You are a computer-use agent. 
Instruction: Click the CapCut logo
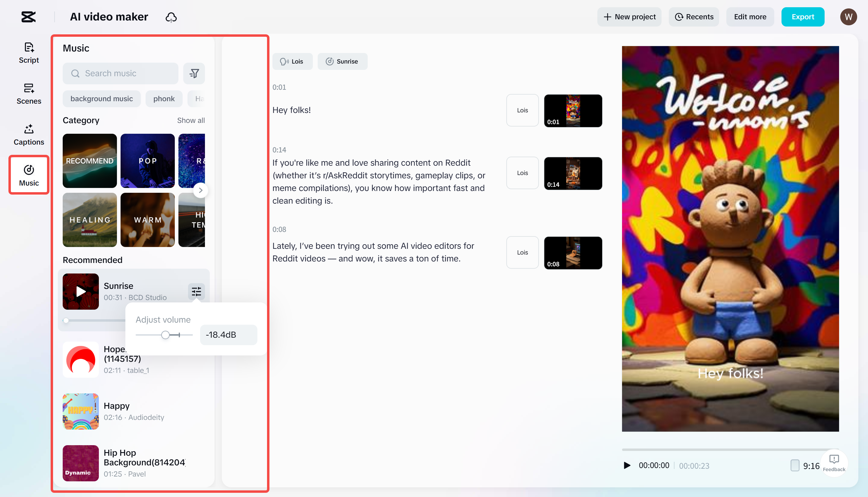(x=28, y=17)
